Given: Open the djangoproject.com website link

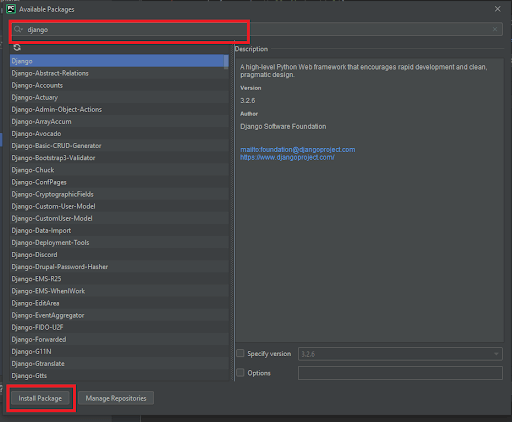Looking at the screenshot, I should [287, 157].
